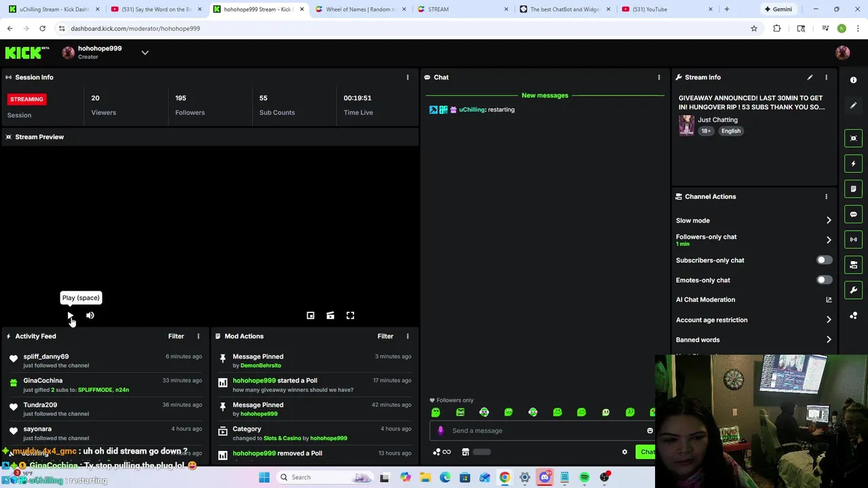Click the Slots & Casino category link
The image size is (868, 488).
[282, 439]
